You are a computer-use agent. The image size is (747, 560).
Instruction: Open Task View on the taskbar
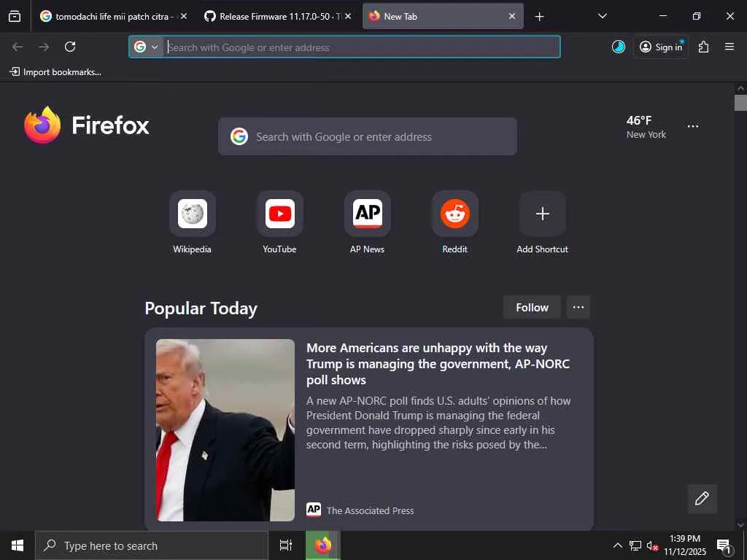tap(286, 545)
